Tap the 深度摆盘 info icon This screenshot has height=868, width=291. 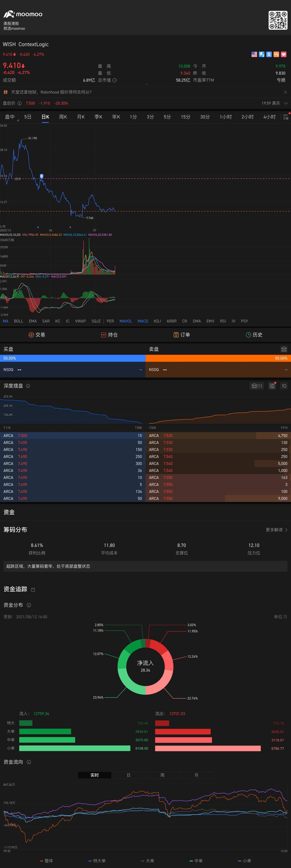28,386
